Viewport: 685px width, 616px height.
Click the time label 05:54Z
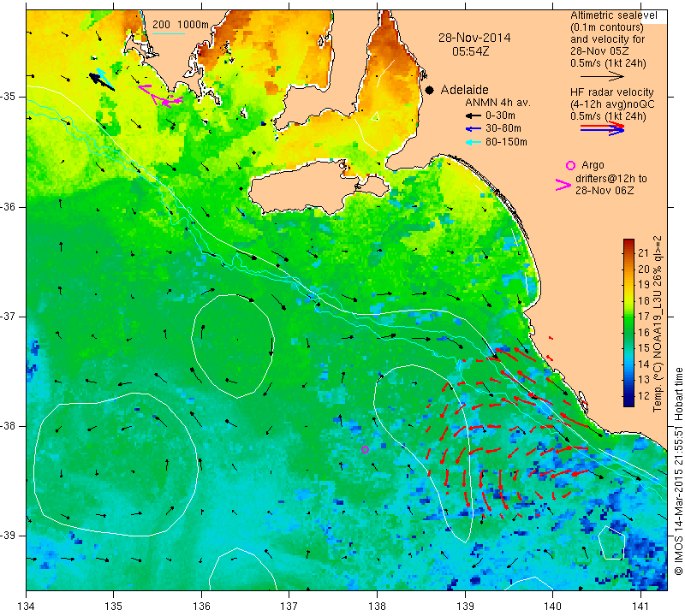[470, 51]
